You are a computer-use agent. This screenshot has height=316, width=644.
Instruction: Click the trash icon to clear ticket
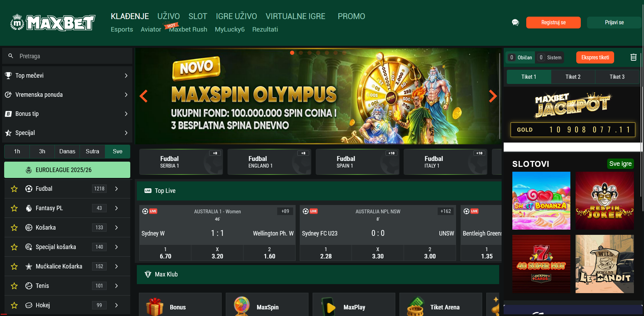click(633, 57)
